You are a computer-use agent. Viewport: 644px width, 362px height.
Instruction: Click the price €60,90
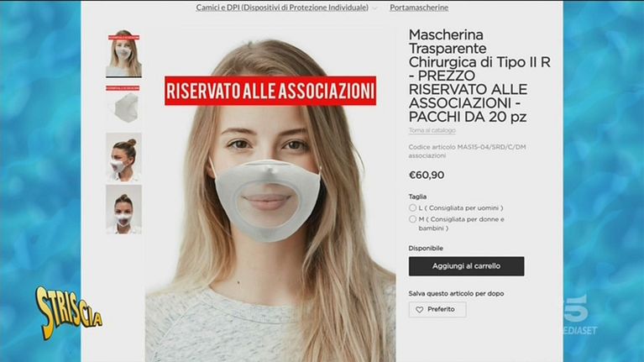pyautogui.click(x=427, y=175)
